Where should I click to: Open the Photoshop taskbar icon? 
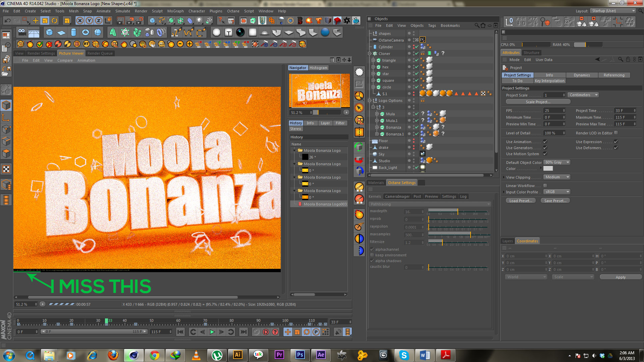pos(300,355)
